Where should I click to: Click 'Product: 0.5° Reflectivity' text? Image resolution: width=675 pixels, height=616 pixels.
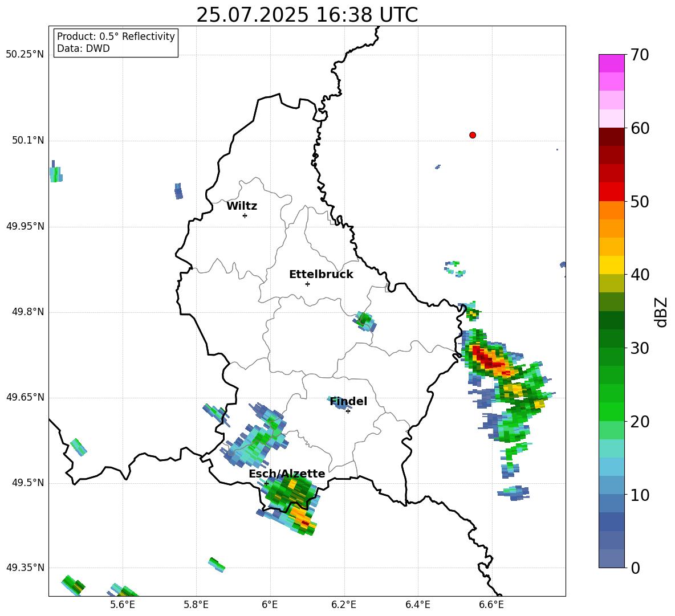(116, 36)
